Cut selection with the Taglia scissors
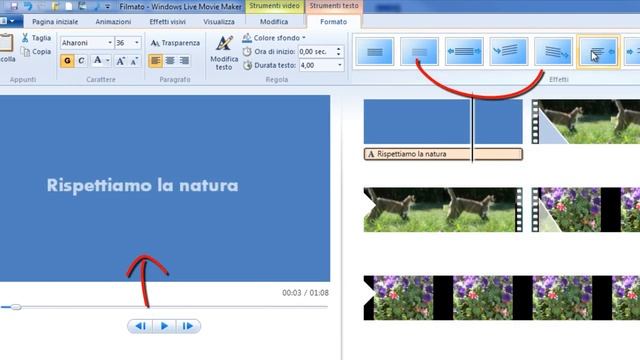The height and width of the screenshot is (360, 640). click(x=37, y=38)
